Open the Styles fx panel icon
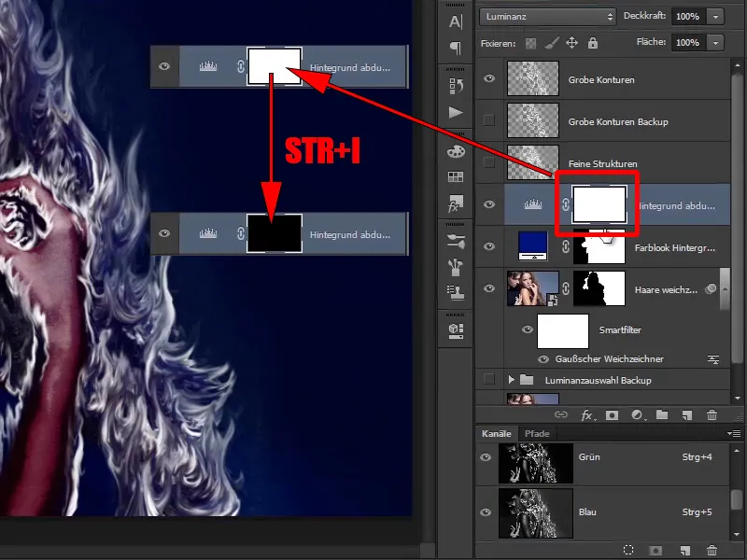Image resolution: width=747 pixels, height=560 pixels. (456, 203)
